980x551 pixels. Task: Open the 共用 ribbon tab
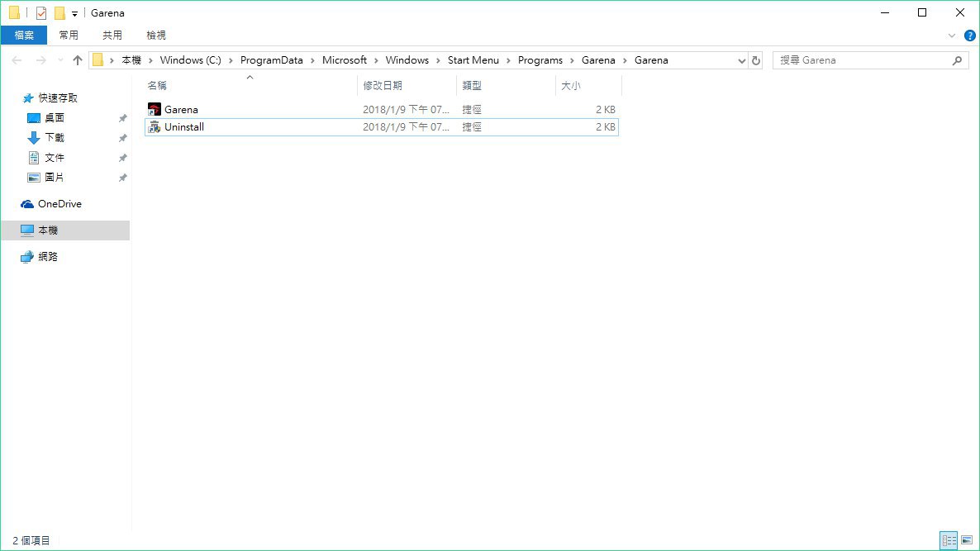(x=112, y=35)
